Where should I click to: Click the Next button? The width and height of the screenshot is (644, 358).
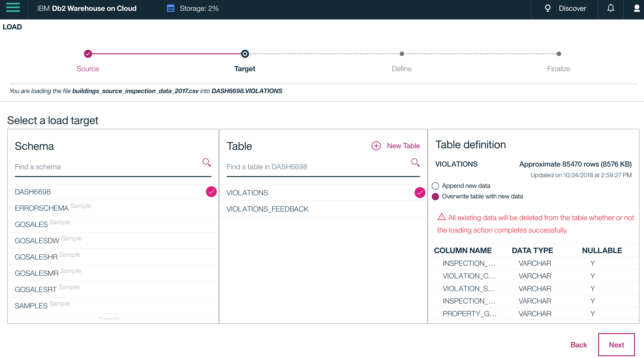point(616,344)
